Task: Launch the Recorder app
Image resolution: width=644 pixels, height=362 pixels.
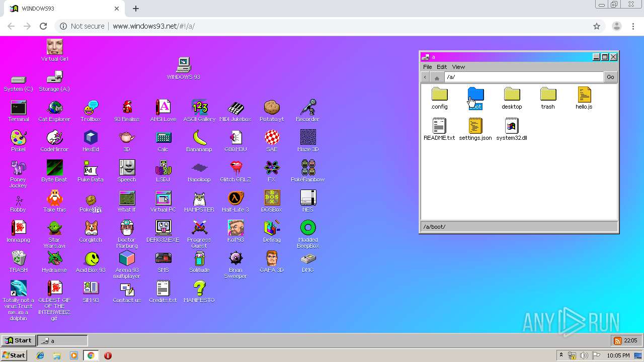Action: pos(307,111)
